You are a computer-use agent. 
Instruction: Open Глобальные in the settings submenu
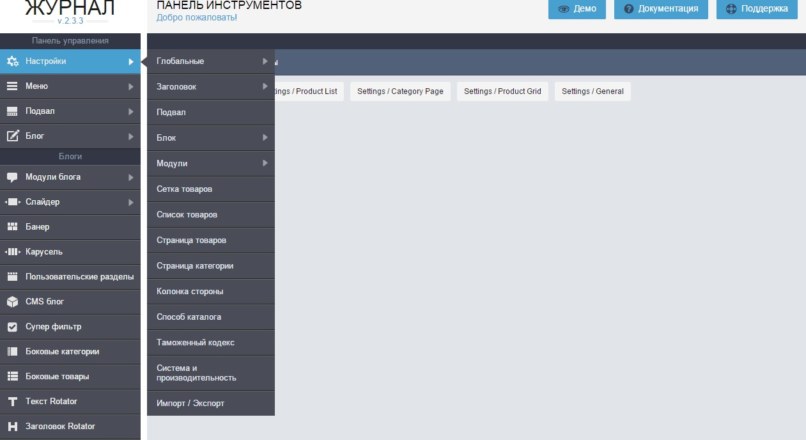click(211, 61)
